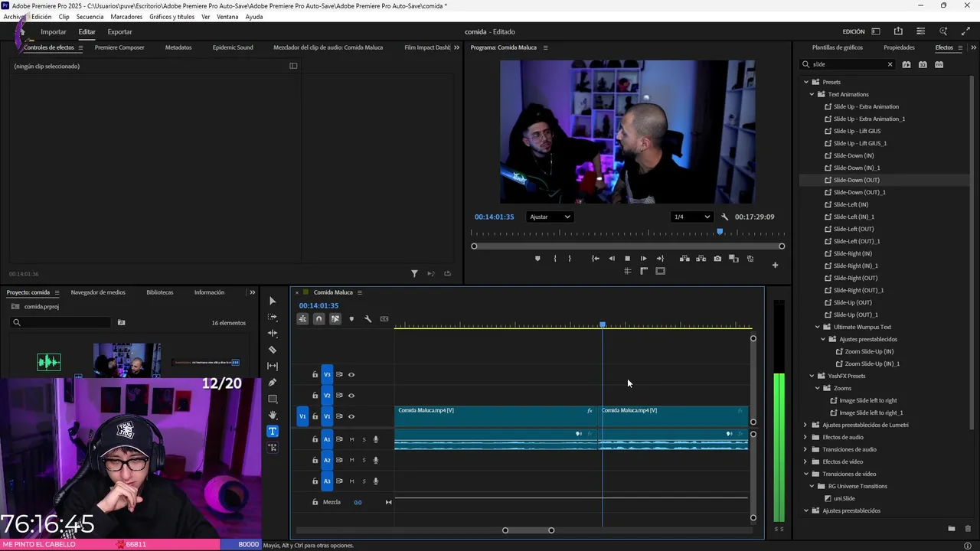This screenshot has width=980, height=551.
Task: Open the Importar workspace
Action: (x=54, y=31)
